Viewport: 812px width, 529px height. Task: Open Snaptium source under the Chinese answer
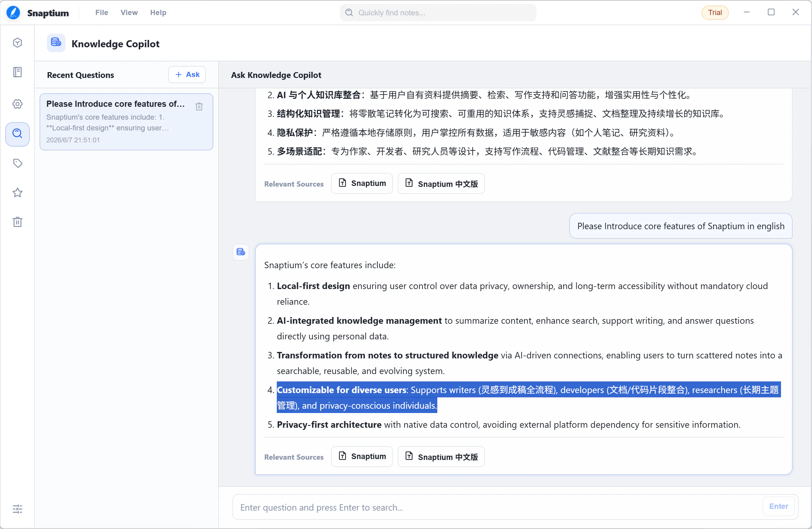[362, 183]
